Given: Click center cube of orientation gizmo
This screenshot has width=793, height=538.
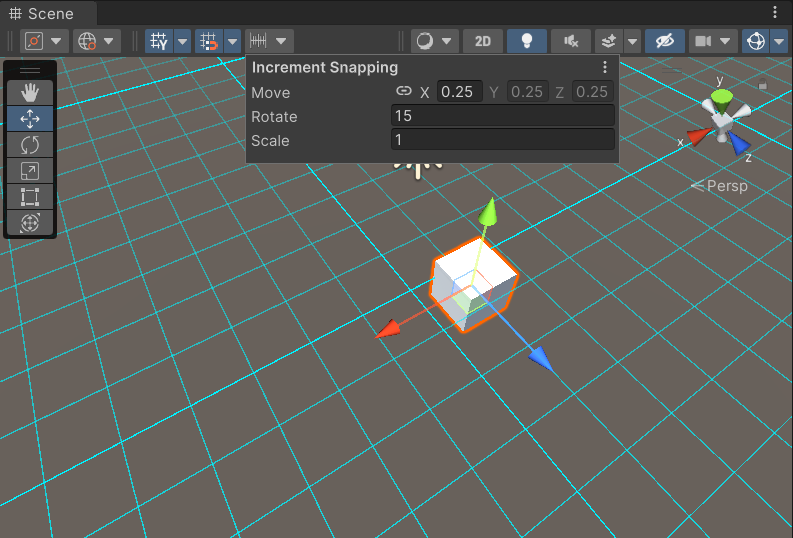Looking at the screenshot, I should point(722,123).
